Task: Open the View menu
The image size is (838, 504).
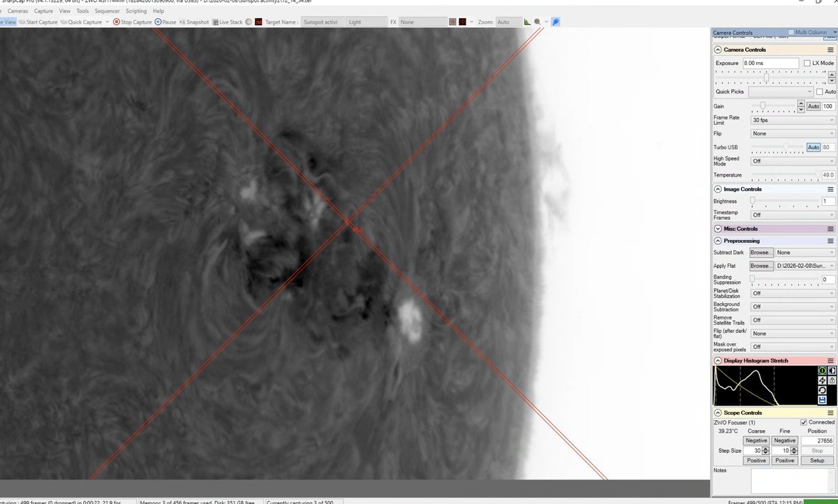Action: [x=64, y=11]
